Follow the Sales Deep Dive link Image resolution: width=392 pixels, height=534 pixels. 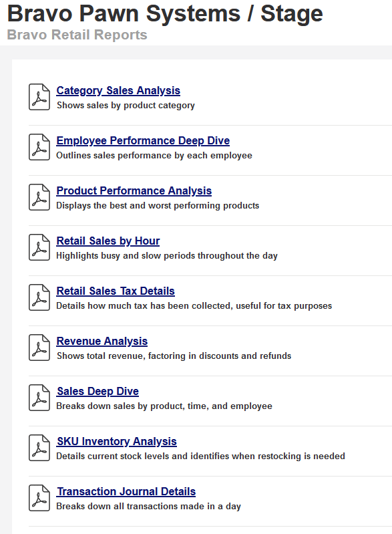click(97, 391)
